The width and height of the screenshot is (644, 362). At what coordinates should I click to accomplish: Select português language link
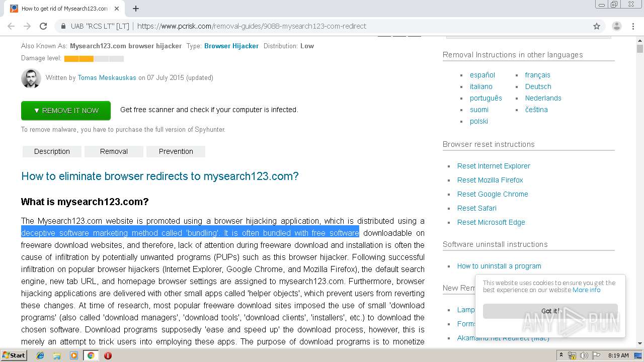click(486, 98)
